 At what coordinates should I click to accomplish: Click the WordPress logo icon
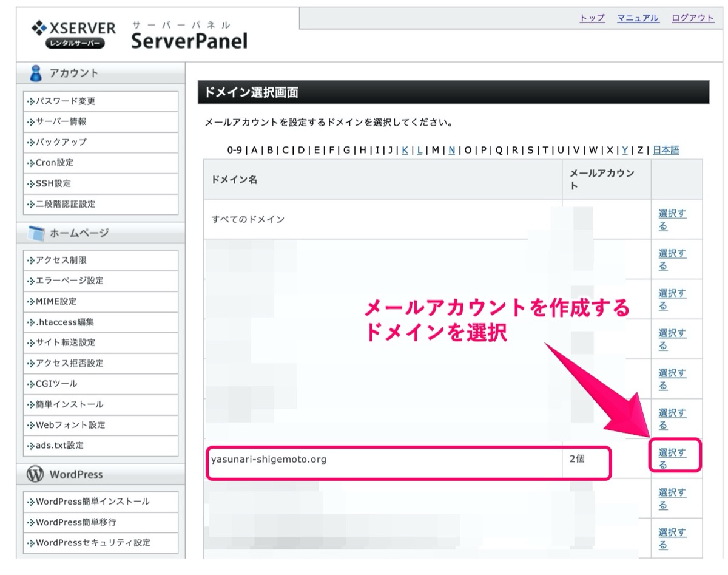pyautogui.click(x=35, y=474)
